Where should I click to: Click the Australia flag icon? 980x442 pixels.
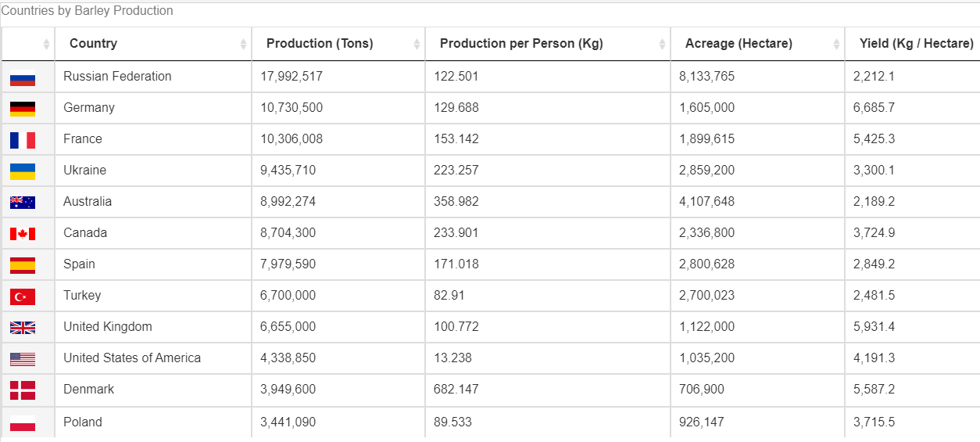(x=23, y=203)
